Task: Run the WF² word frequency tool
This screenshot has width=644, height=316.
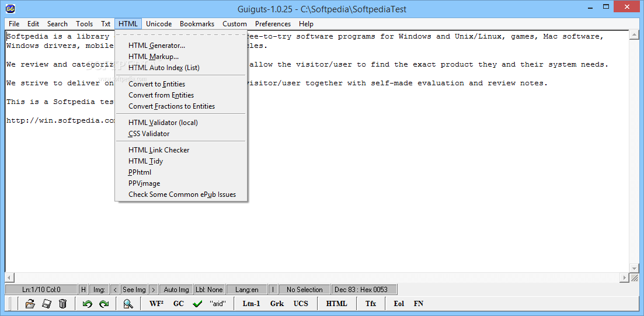Action: [156, 304]
